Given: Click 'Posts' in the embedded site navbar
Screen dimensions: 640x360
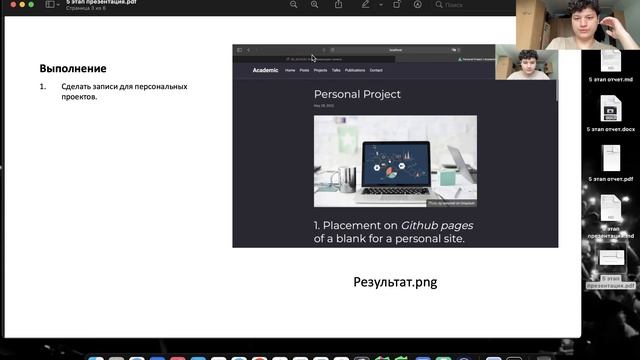Looking at the screenshot, I should tap(304, 70).
